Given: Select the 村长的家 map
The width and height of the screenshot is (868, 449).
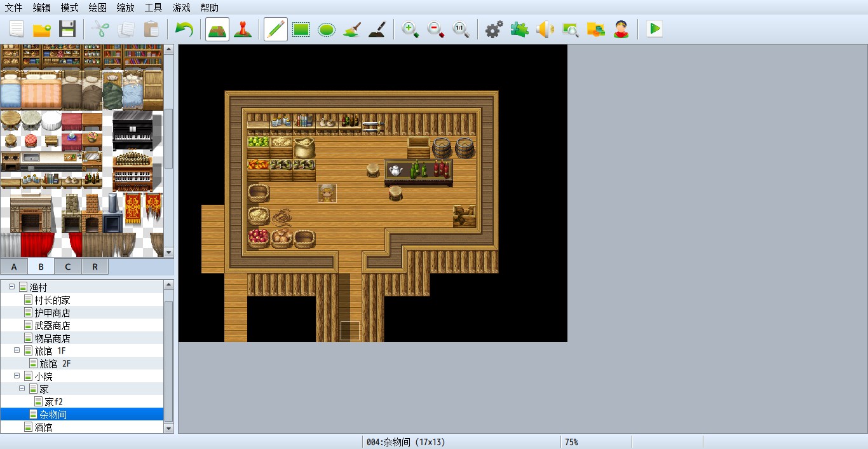Looking at the screenshot, I should 52,300.
